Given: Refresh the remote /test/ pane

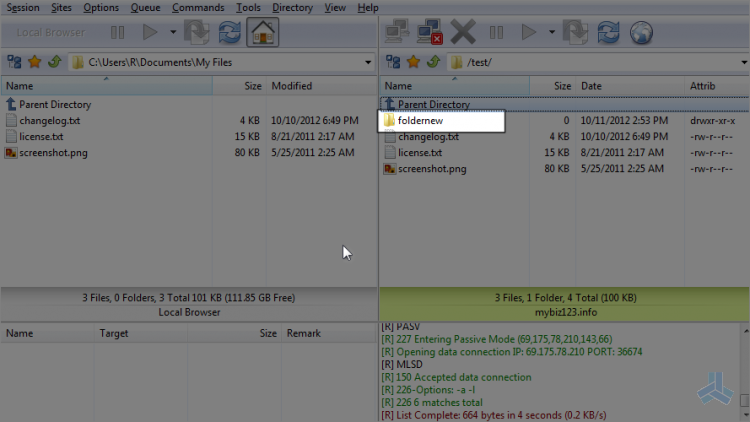Looking at the screenshot, I should [x=608, y=33].
